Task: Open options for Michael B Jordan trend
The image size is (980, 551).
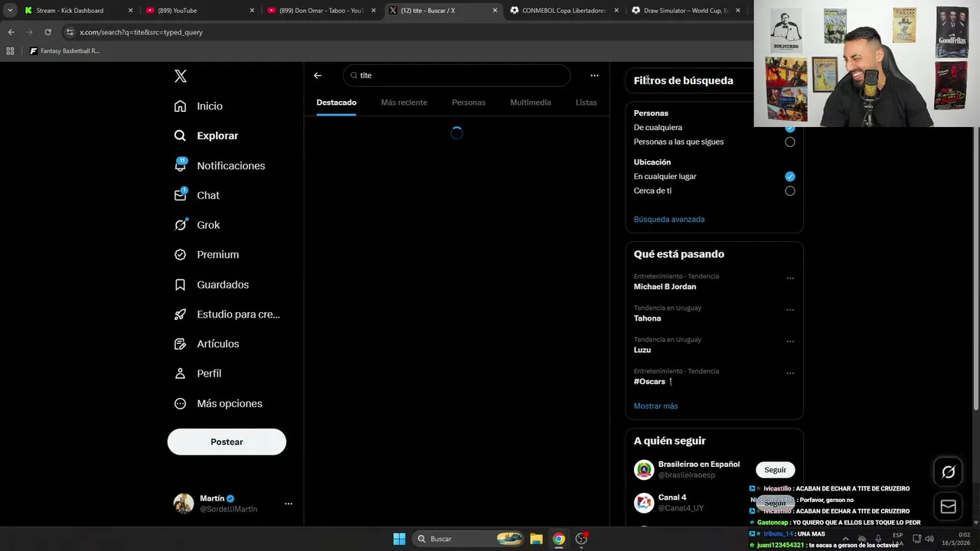Action: (790, 279)
